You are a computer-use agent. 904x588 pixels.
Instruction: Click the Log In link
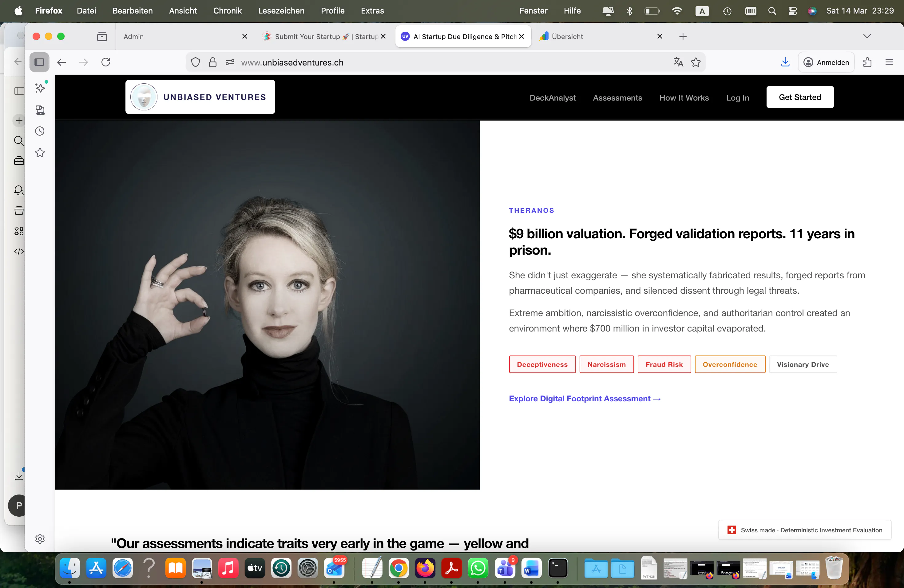[x=738, y=97]
